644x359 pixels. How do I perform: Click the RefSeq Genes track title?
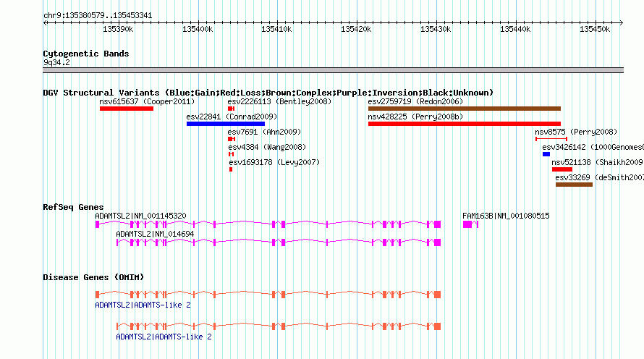pos(73,207)
